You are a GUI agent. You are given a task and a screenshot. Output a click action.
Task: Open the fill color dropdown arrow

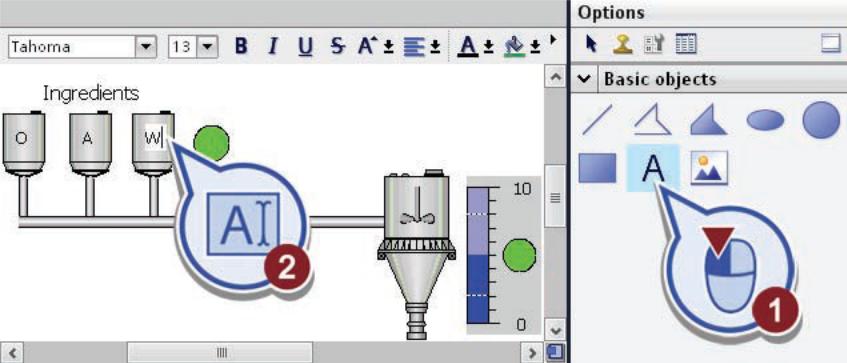(x=535, y=48)
